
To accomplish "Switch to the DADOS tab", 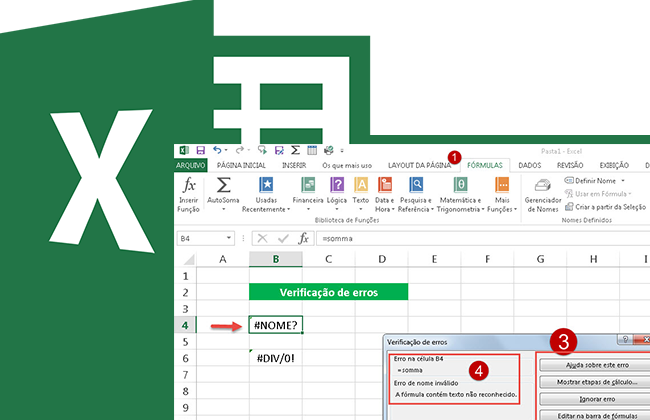I will tap(530, 165).
